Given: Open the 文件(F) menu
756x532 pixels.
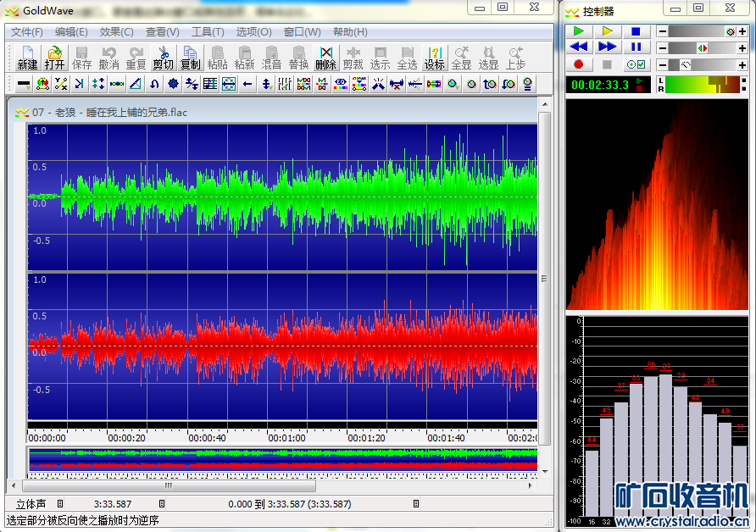Looking at the screenshot, I should coord(26,32).
